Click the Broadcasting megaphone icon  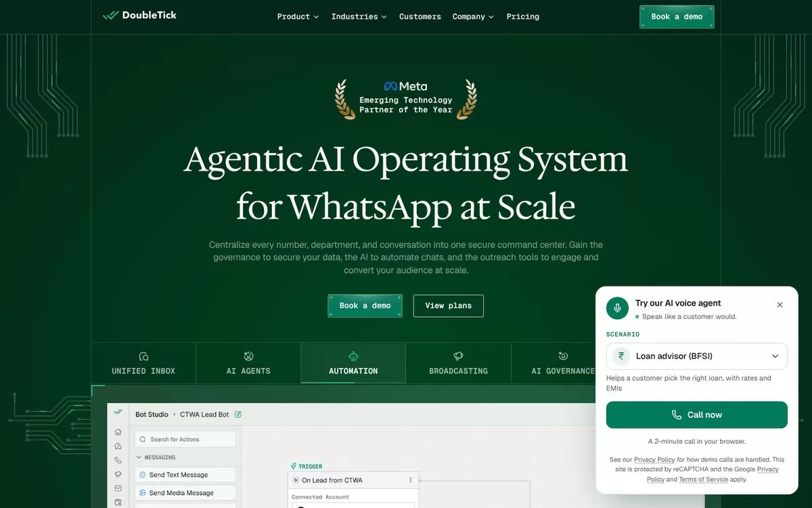click(x=458, y=356)
